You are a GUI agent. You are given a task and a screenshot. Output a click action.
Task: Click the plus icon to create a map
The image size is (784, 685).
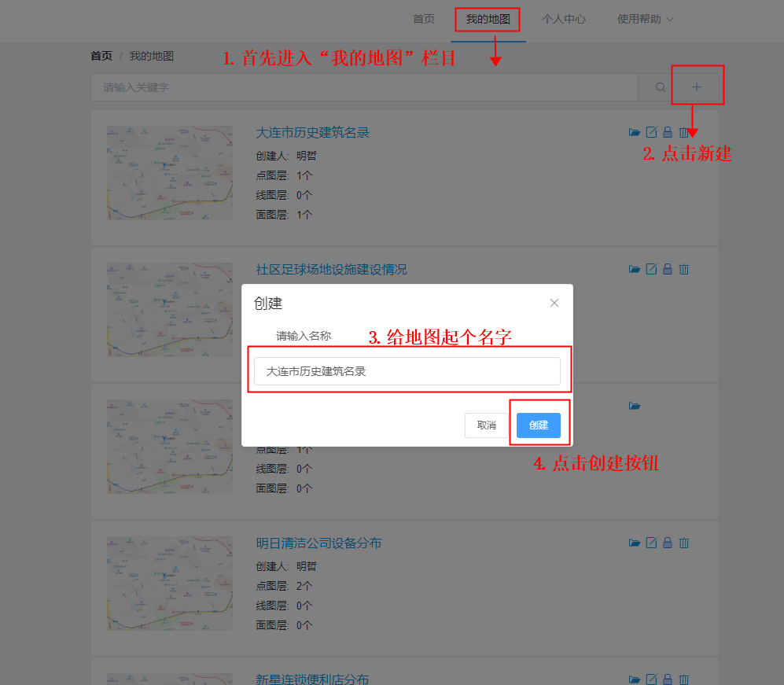pos(696,87)
